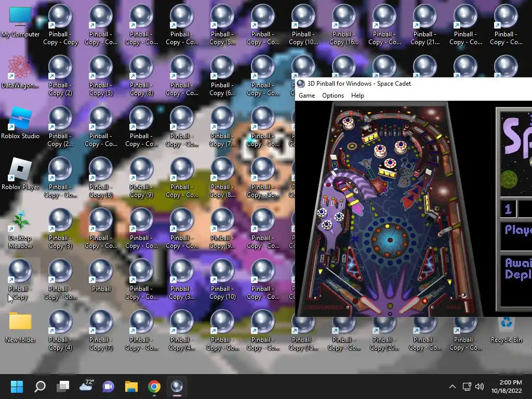
Task: Select the 'Pinball - Copy (4)' shortcut
Action: pos(60,330)
